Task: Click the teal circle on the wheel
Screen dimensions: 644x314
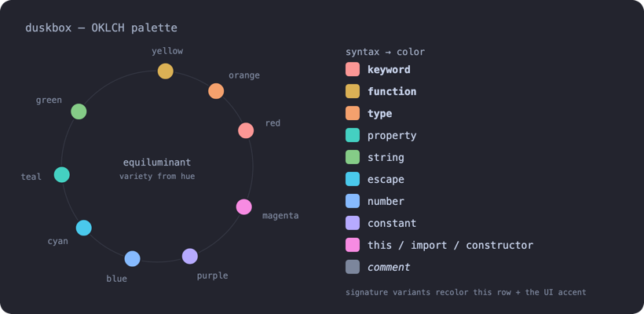Action: tap(62, 175)
